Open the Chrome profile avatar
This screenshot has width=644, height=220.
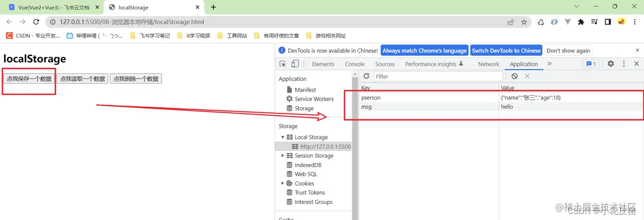(621, 22)
